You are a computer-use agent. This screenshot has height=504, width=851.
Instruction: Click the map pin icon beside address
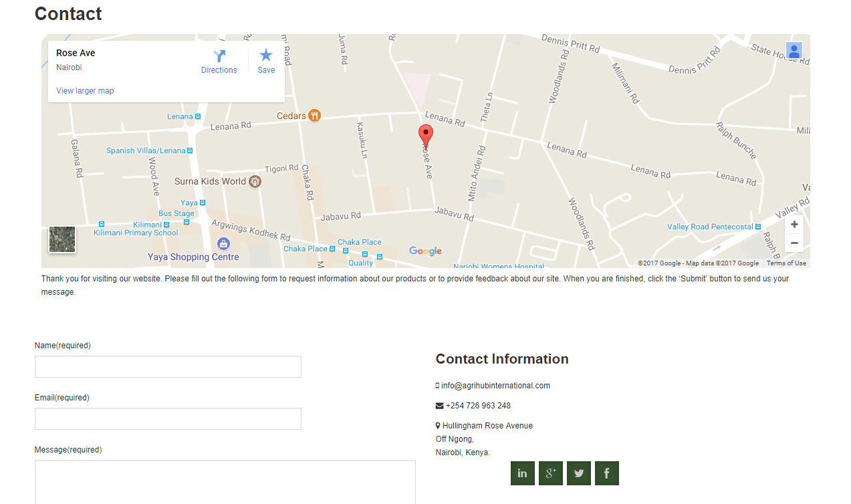click(438, 426)
